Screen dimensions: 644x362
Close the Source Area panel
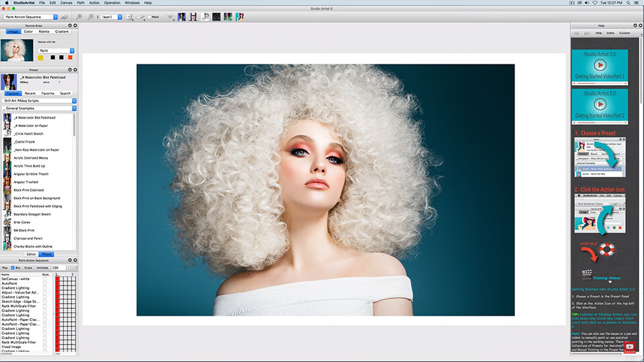tap(75, 25)
